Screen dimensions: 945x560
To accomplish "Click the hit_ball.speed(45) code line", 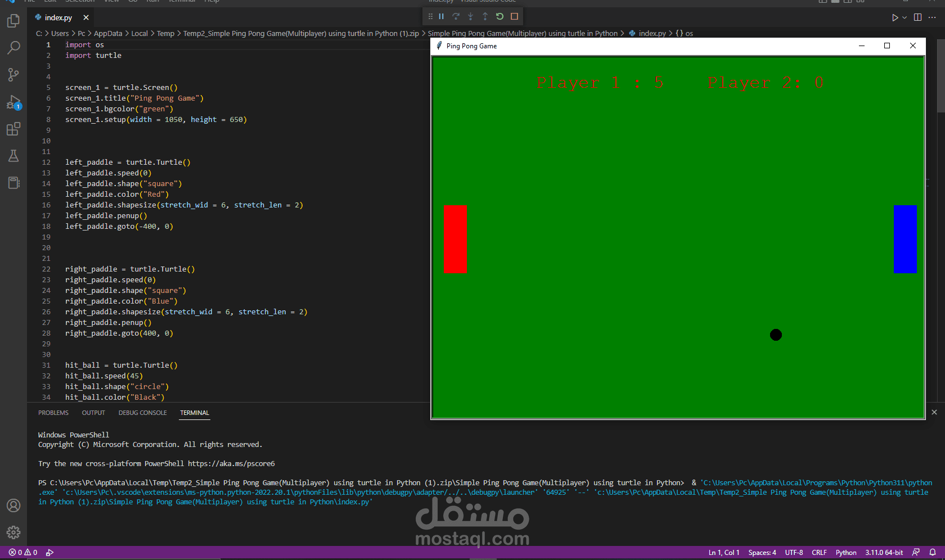I will pyautogui.click(x=104, y=376).
